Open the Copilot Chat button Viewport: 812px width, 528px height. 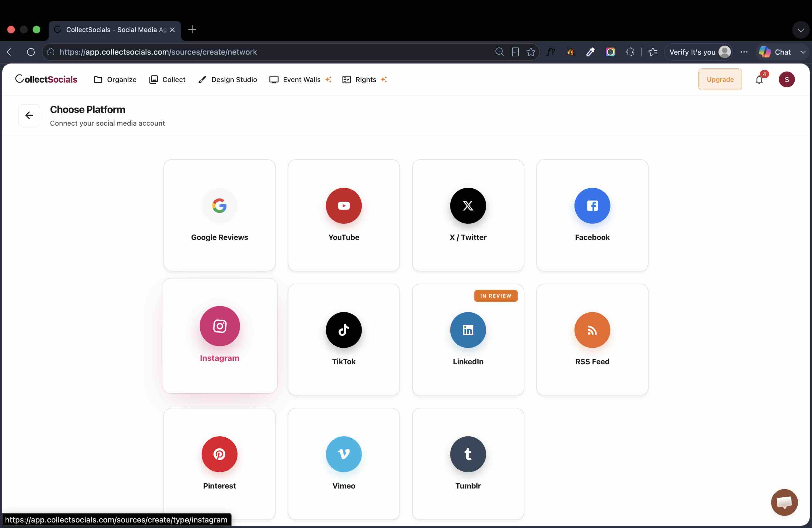(x=775, y=52)
